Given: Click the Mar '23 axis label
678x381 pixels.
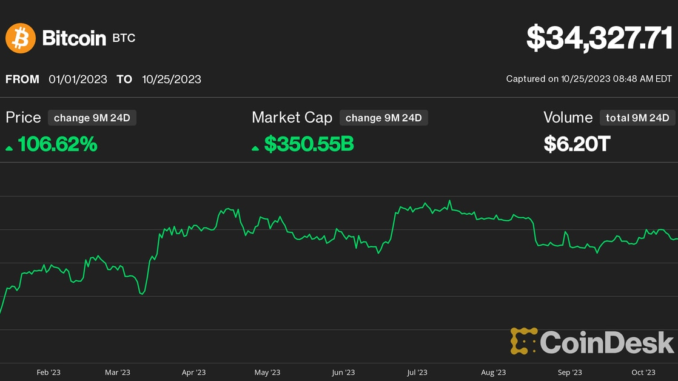Looking at the screenshot, I should coord(117,372).
